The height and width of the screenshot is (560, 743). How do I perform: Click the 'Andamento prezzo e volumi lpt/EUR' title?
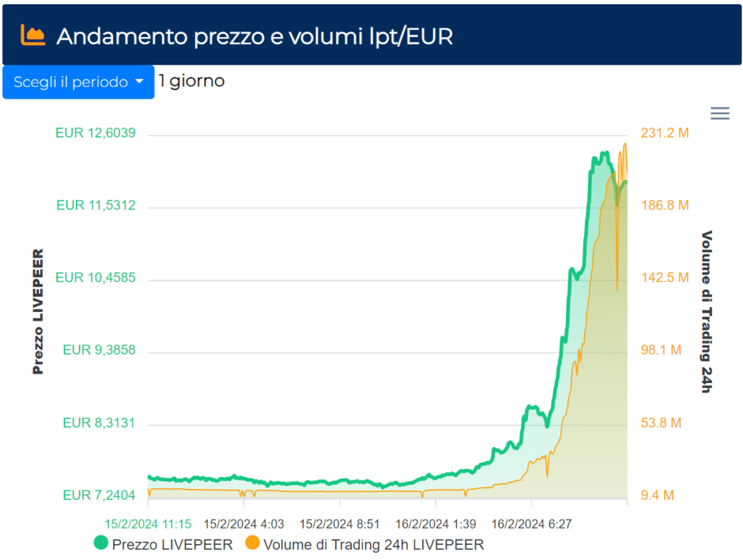(x=255, y=36)
